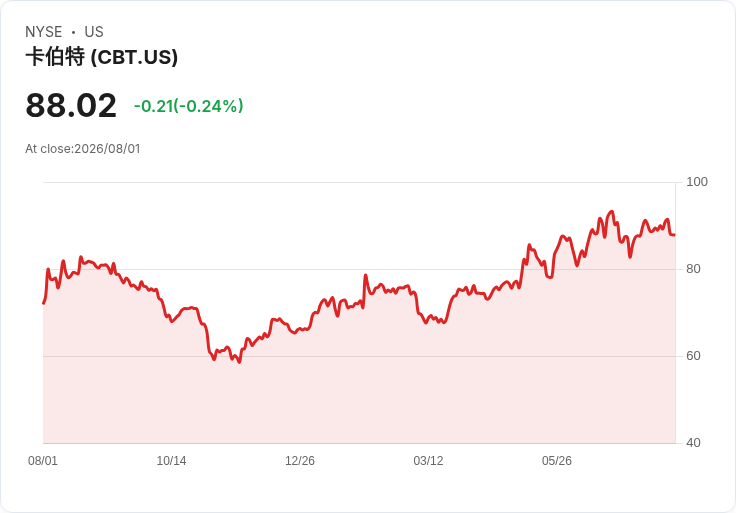Click the 10/14 x-axis date label
Image resolution: width=736 pixels, height=513 pixels.
pyautogui.click(x=171, y=461)
